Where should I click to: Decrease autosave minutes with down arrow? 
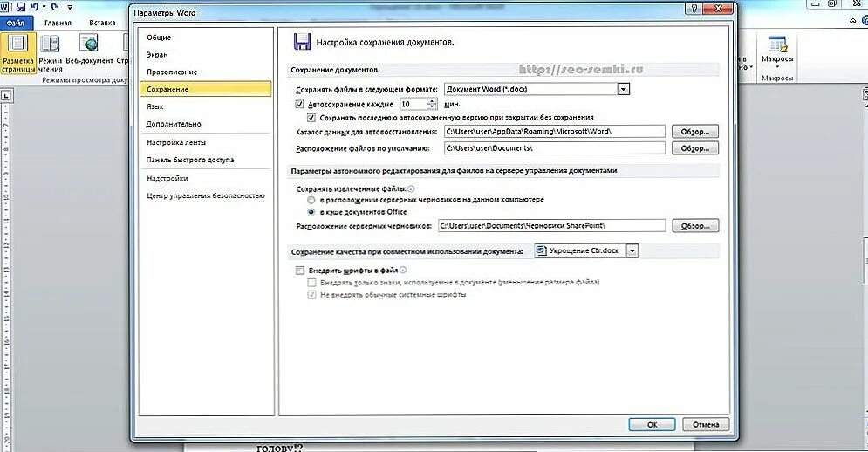click(x=432, y=107)
